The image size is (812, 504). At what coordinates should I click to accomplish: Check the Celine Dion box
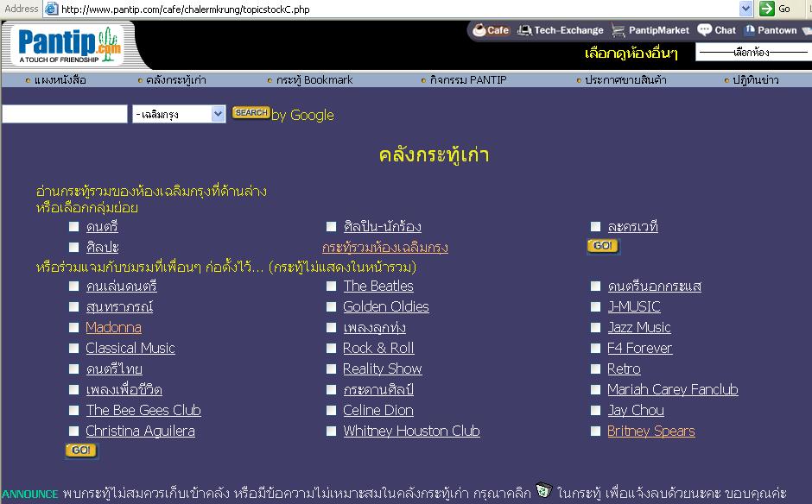pyautogui.click(x=332, y=410)
